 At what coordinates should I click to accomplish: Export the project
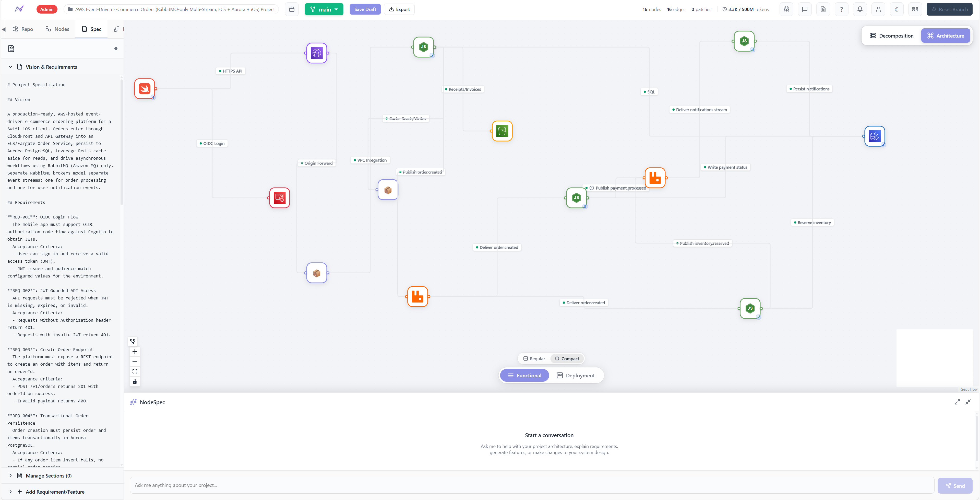399,9
